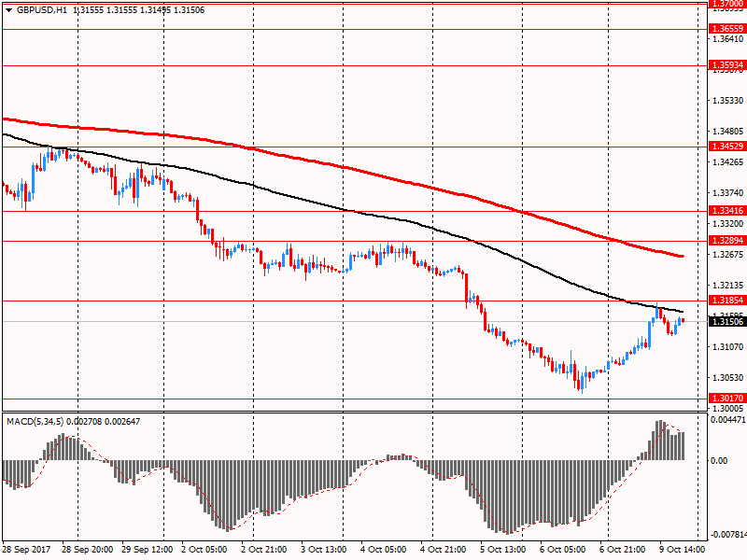Click the 2 Oct 05:00 time axis label
Viewport: 747px width, 560px height.
coord(204,550)
